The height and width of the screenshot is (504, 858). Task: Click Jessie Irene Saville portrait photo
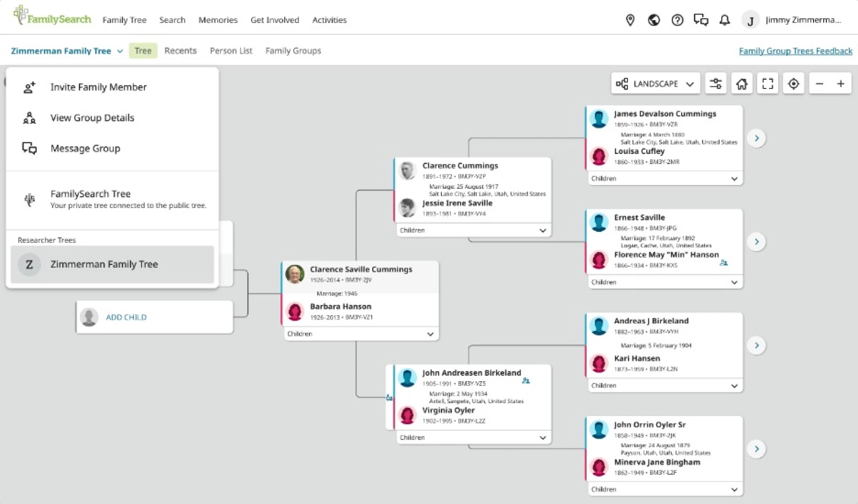(x=408, y=207)
